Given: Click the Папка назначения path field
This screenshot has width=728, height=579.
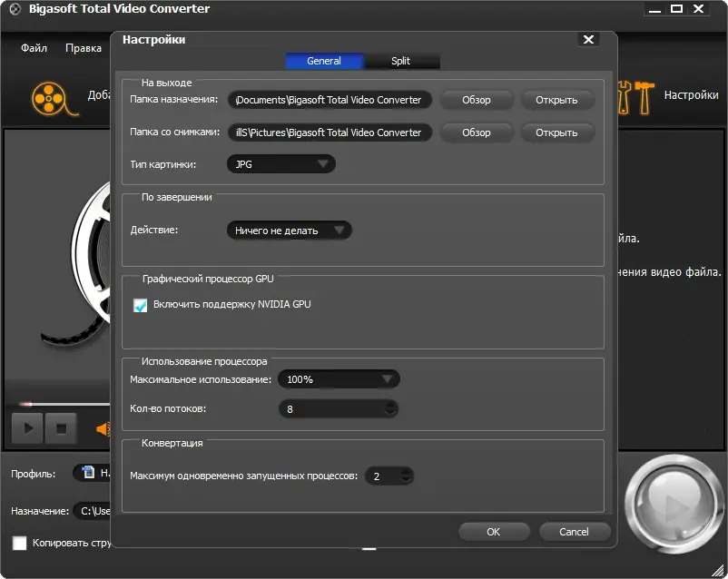Looking at the screenshot, I should (x=330, y=100).
